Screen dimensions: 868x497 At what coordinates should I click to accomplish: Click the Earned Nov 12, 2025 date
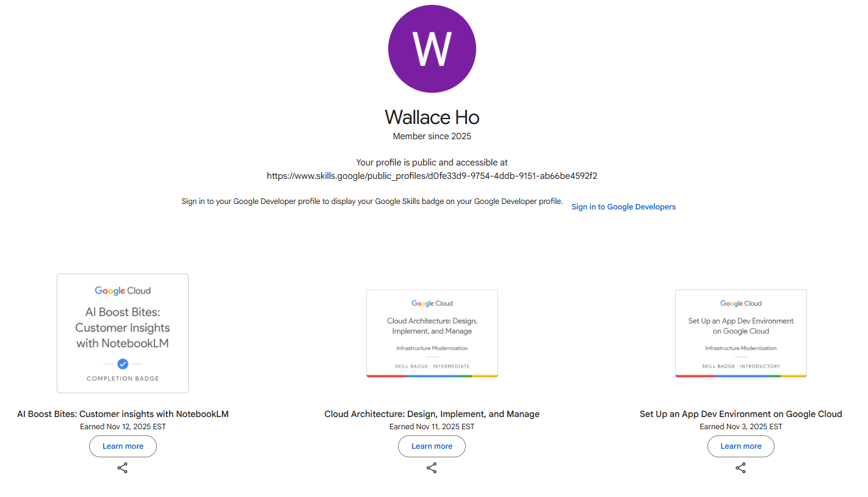click(123, 427)
